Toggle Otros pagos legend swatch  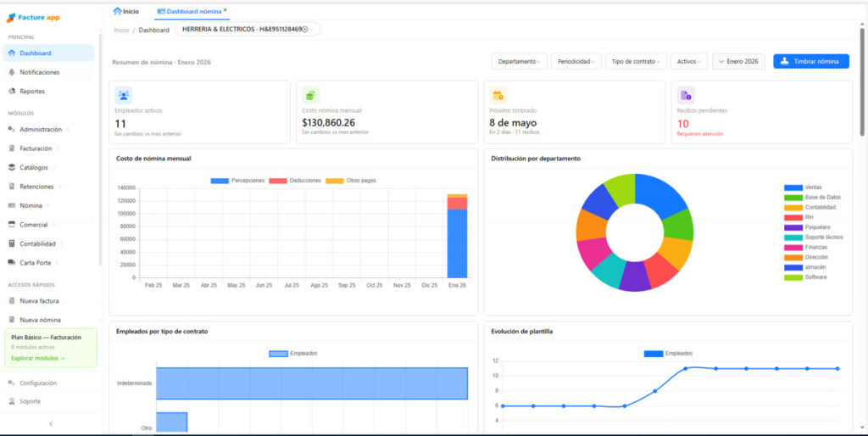tap(334, 182)
